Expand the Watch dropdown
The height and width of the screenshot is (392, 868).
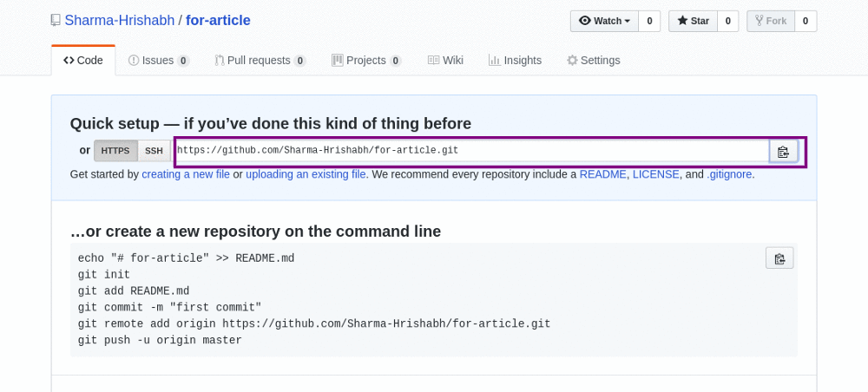(604, 21)
